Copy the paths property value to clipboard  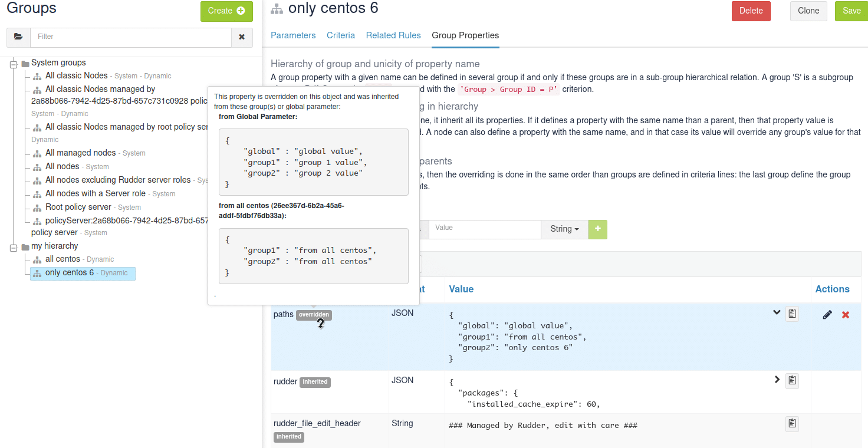(x=792, y=314)
